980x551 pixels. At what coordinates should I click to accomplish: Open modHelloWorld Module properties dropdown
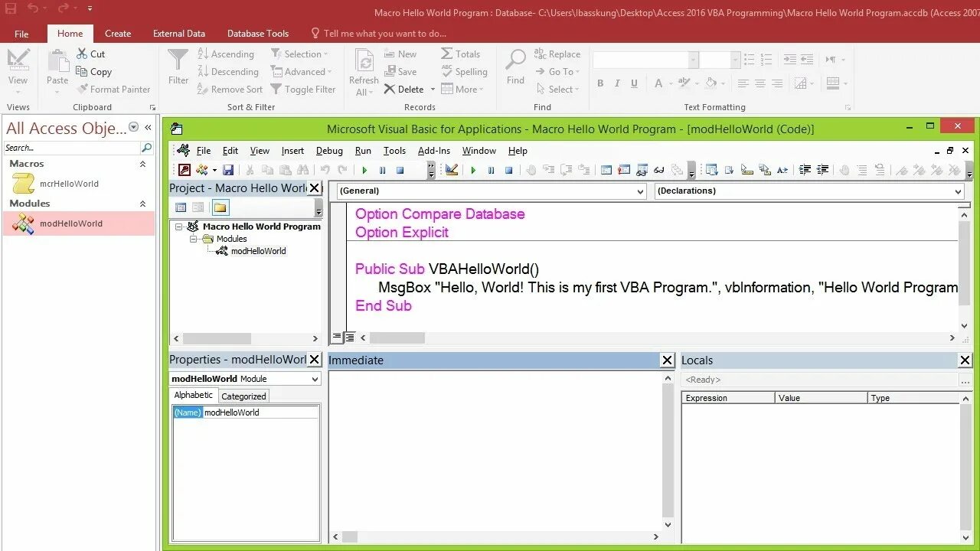315,379
